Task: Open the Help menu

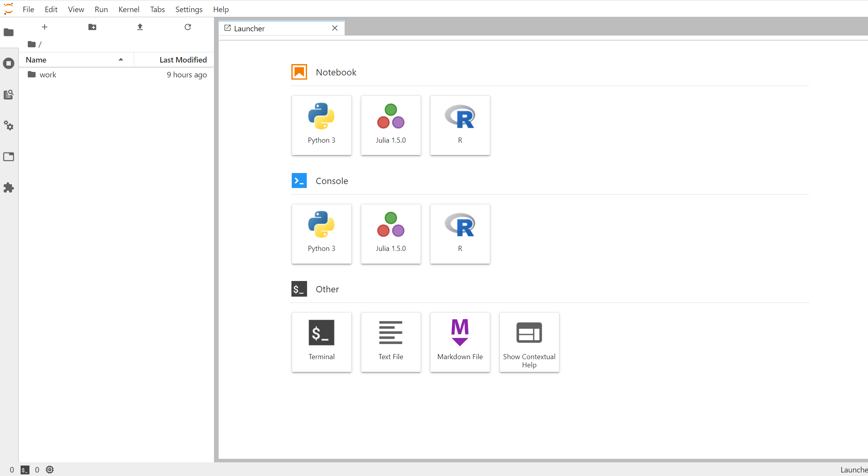Action: point(221,9)
